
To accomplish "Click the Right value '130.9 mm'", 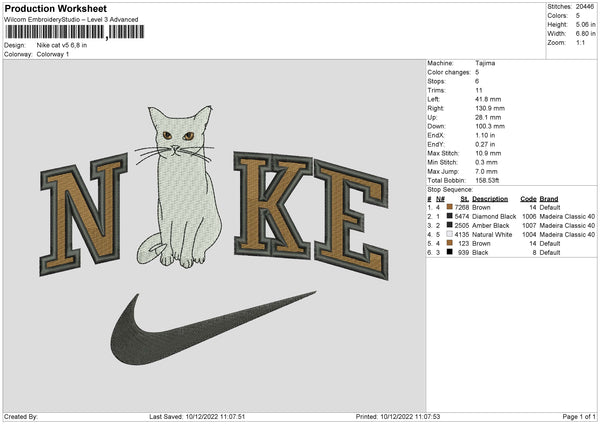I will point(490,108).
